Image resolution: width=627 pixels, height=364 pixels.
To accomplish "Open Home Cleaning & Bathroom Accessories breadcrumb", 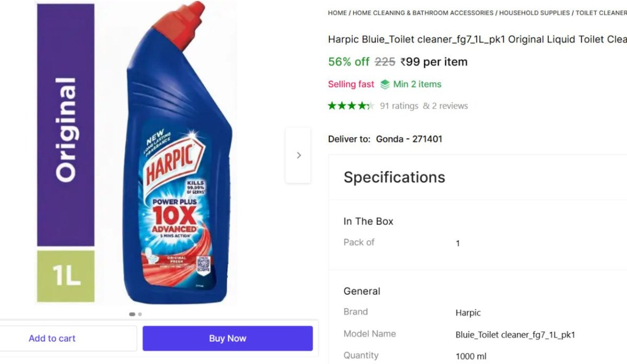I will coord(423,13).
